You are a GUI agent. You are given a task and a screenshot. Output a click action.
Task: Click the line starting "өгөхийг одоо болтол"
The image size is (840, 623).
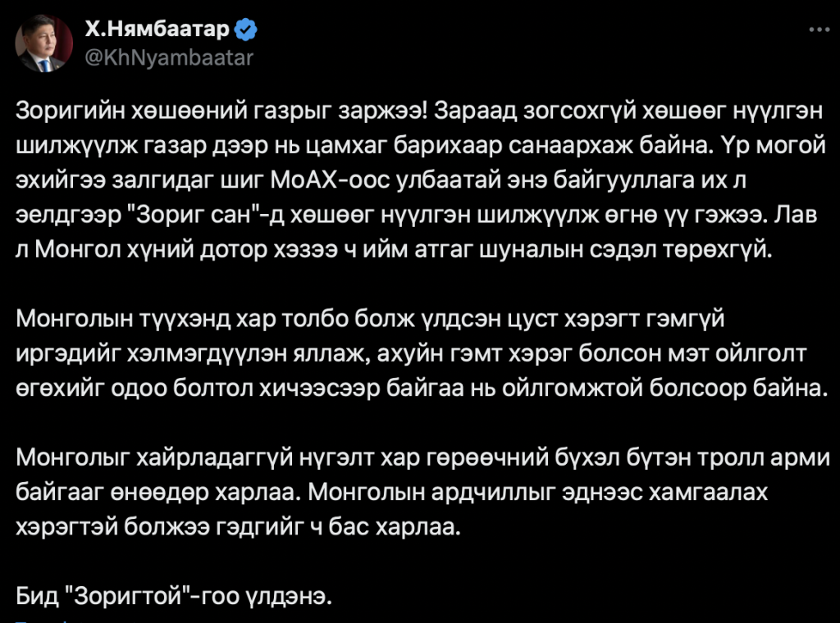[418, 386]
